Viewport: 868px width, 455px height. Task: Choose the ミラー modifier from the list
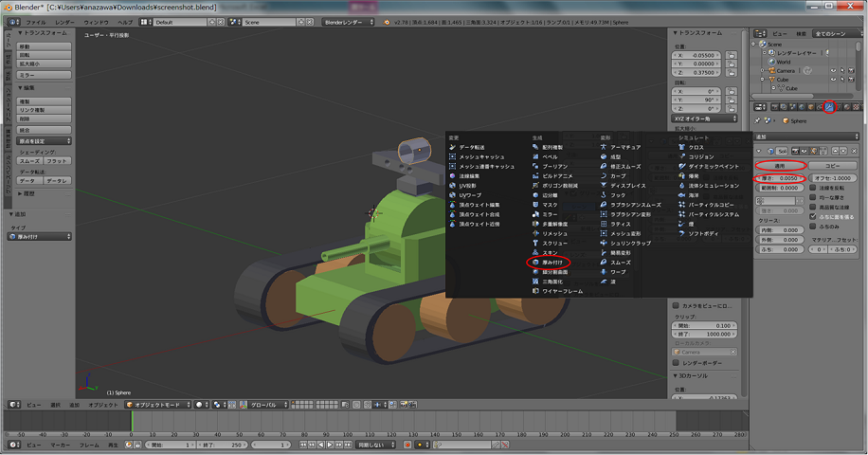pyautogui.click(x=550, y=214)
